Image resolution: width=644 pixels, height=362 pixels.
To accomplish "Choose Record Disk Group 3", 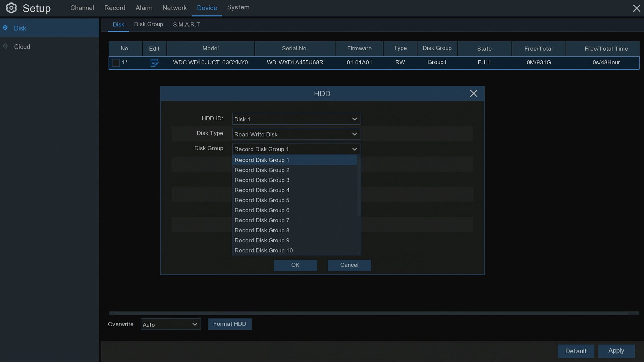I will tap(262, 180).
